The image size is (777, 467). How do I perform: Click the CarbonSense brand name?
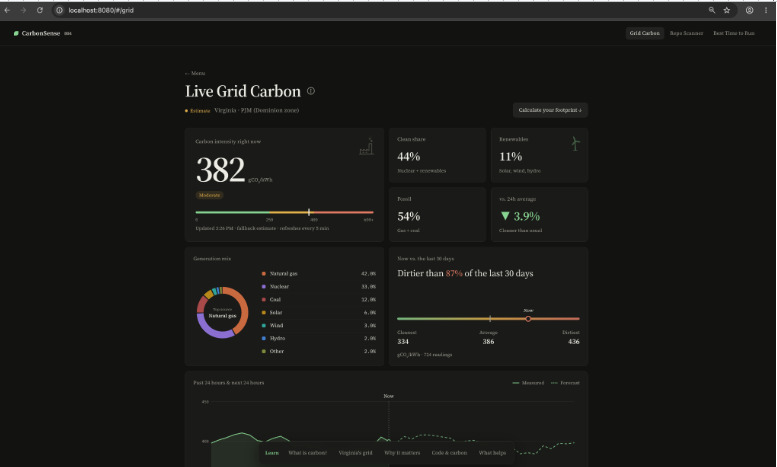pos(41,33)
